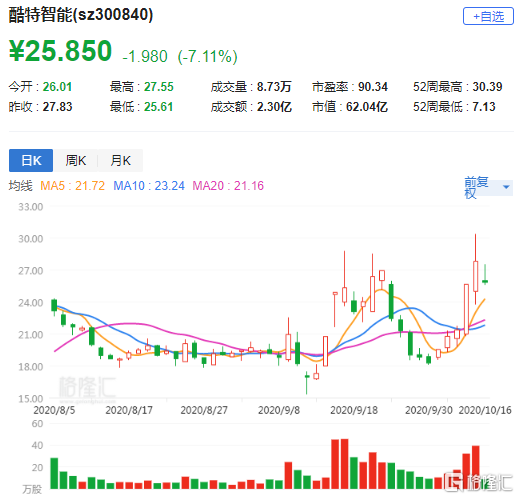The width and height of the screenshot is (519, 499).
Task: Add stock with the +自选 button
Action: [488, 16]
